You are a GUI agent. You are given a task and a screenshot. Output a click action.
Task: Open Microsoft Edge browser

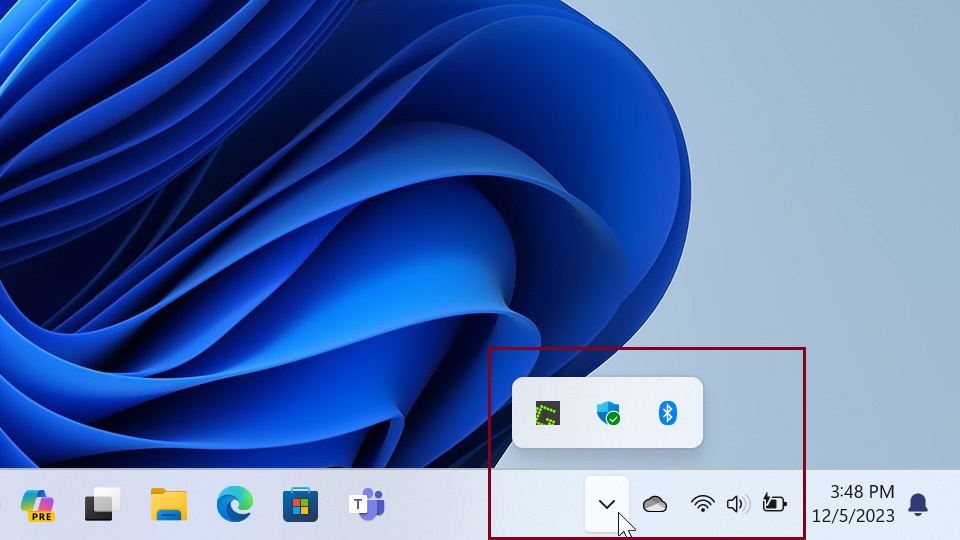pos(234,504)
